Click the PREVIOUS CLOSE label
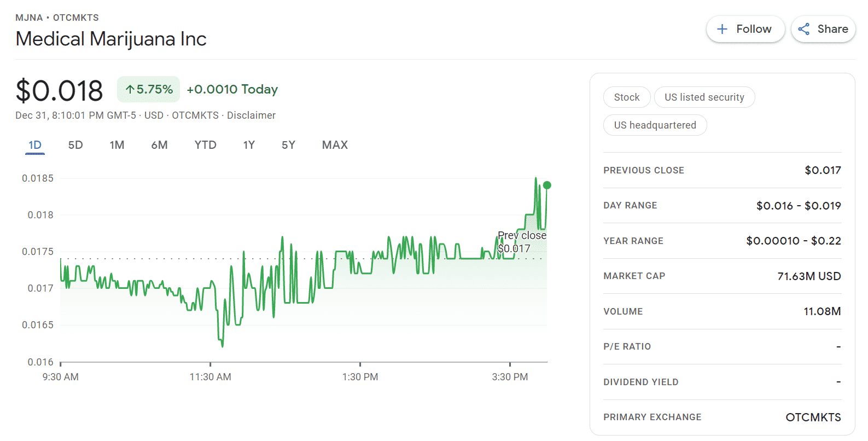 (644, 170)
